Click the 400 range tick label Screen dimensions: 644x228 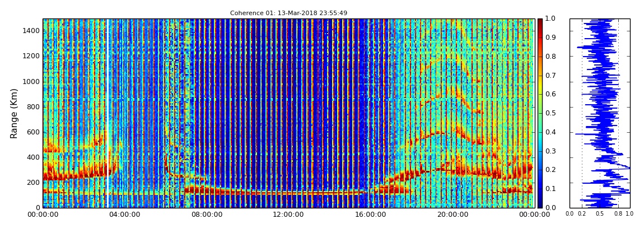coord(34,157)
